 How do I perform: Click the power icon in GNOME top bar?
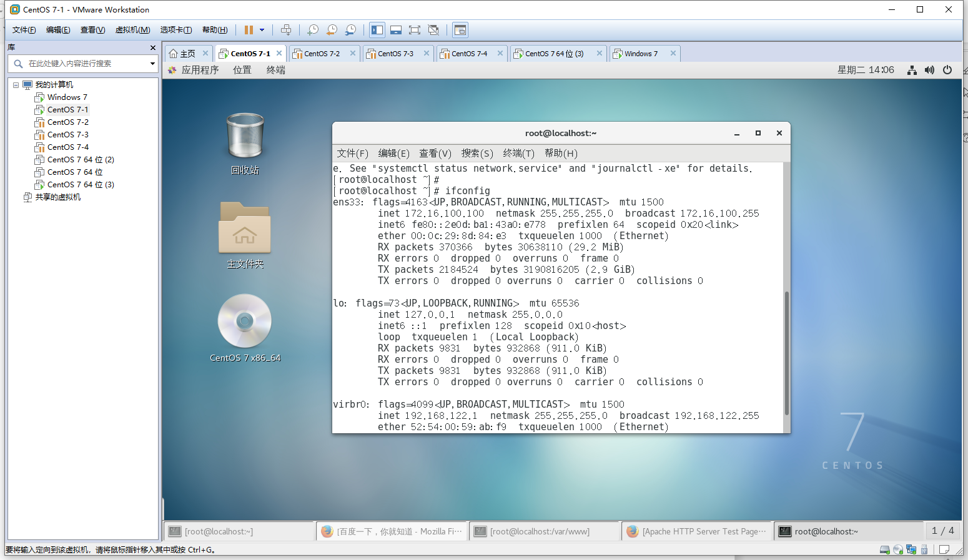pos(947,70)
